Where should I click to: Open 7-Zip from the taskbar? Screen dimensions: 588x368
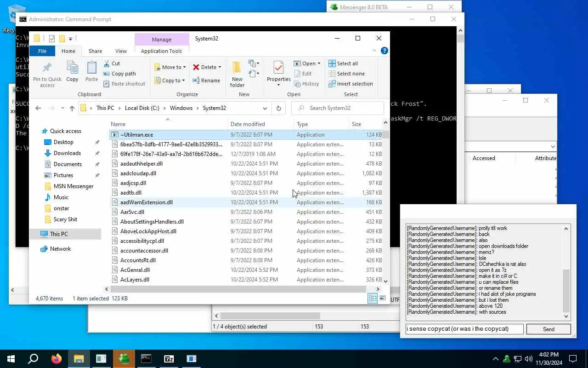tap(169, 359)
